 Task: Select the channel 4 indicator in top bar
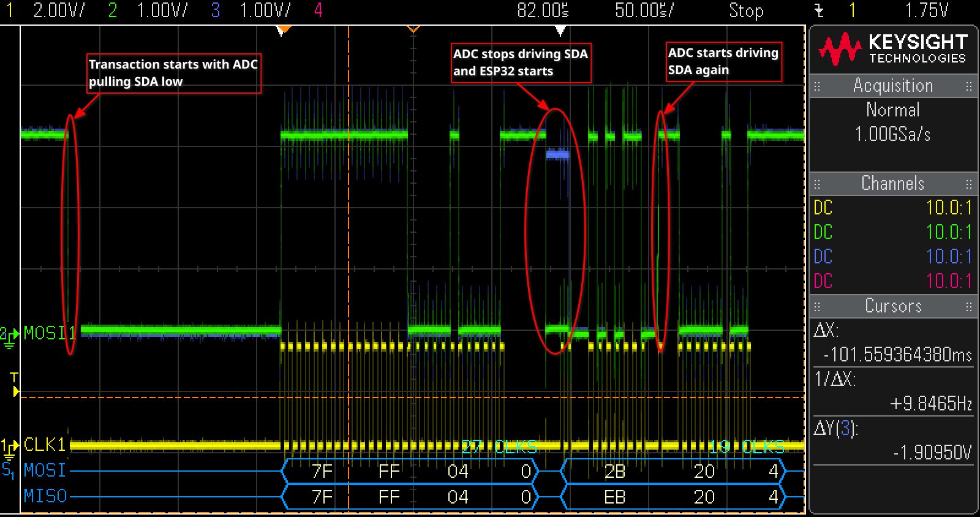click(x=318, y=10)
